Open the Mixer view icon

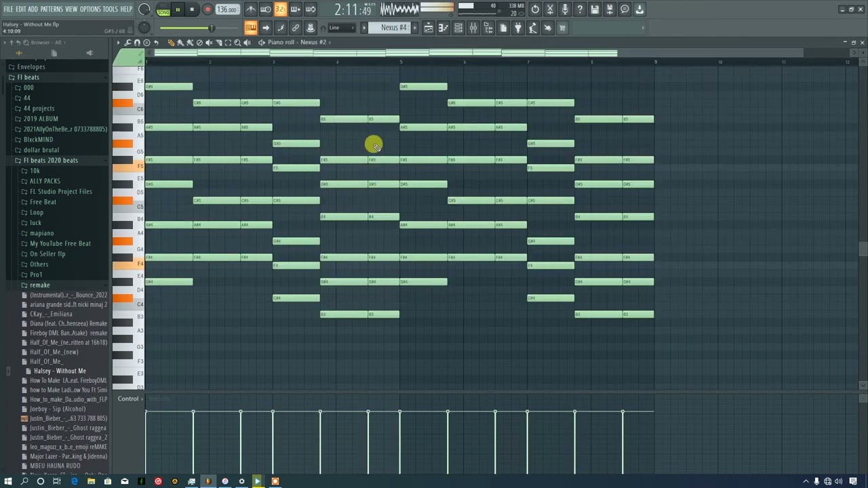click(x=473, y=28)
